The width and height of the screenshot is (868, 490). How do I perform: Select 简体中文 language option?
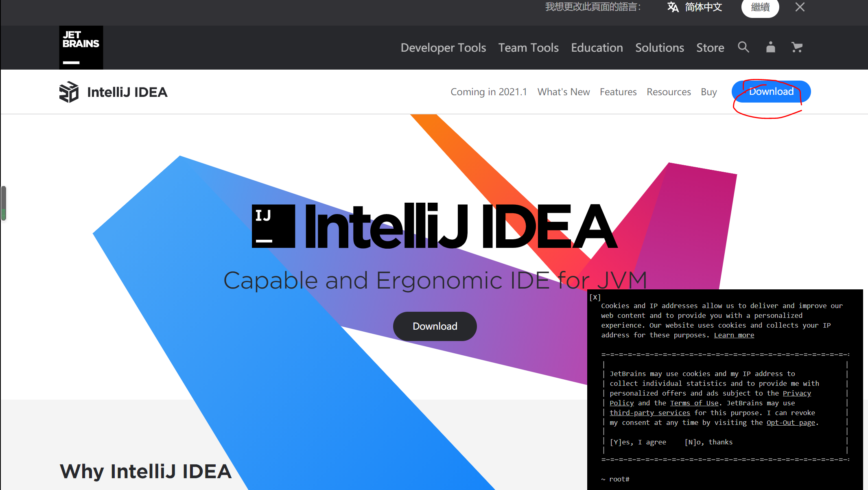703,7
